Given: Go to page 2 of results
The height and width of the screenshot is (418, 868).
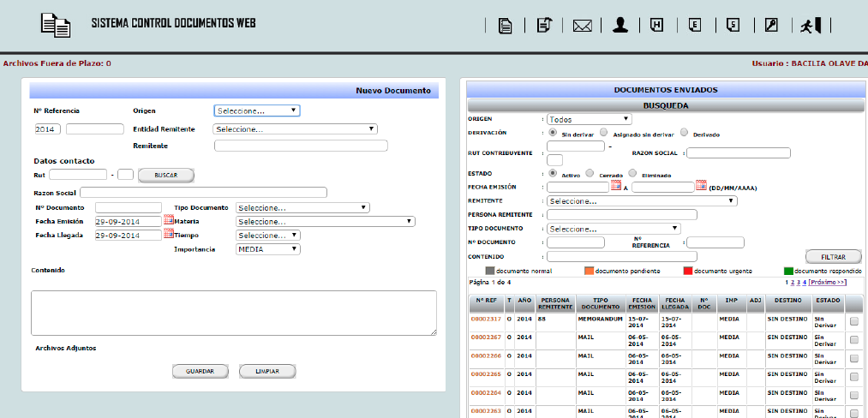Looking at the screenshot, I should 793,283.
